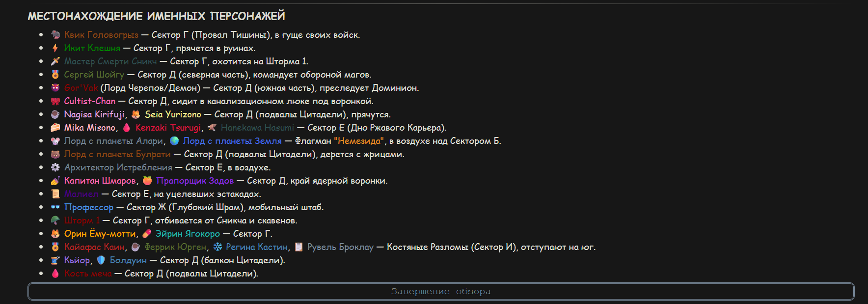The image size is (868, 304).
Task: Open the Cultist-Chan character name
Action: coord(90,101)
